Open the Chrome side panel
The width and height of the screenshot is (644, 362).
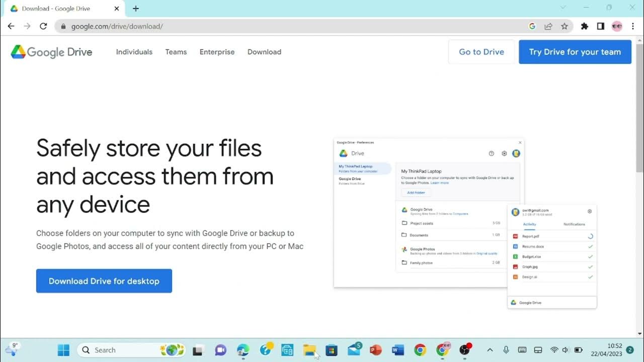pyautogui.click(x=601, y=26)
